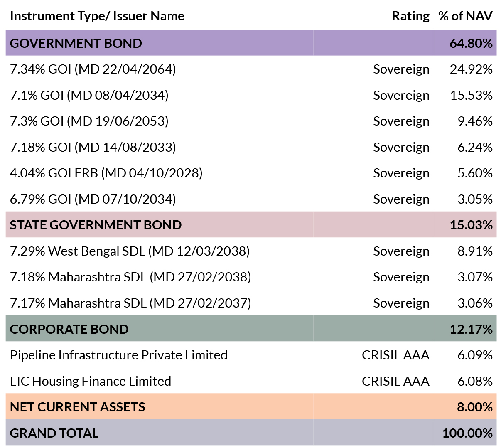Select 'LIC Housing Finance Limited' issuer name
The width and height of the screenshot is (501, 448).
[x=91, y=381]
